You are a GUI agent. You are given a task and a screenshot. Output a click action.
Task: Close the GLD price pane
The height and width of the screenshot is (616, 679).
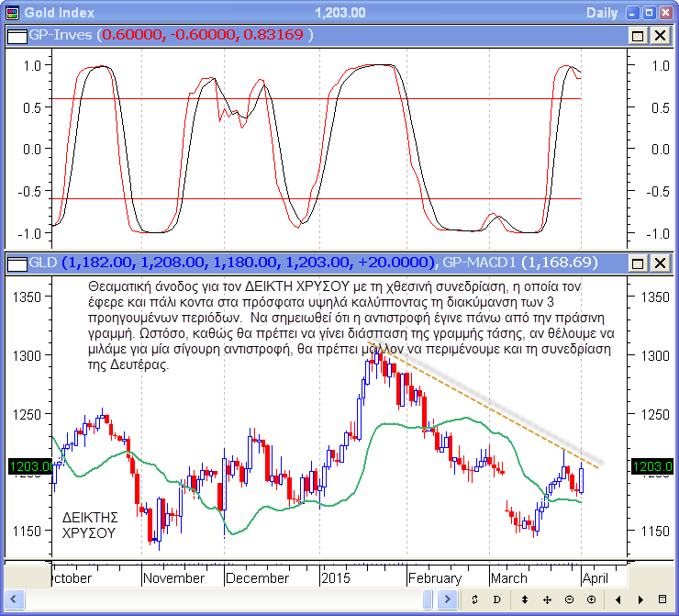pos(661,263)
